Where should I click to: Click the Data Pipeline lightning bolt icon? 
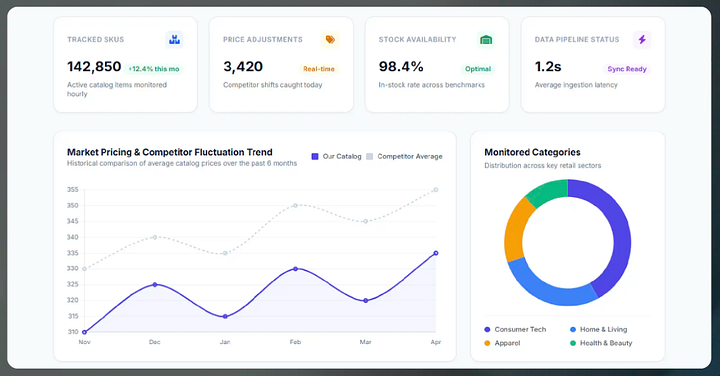(642, 39)
